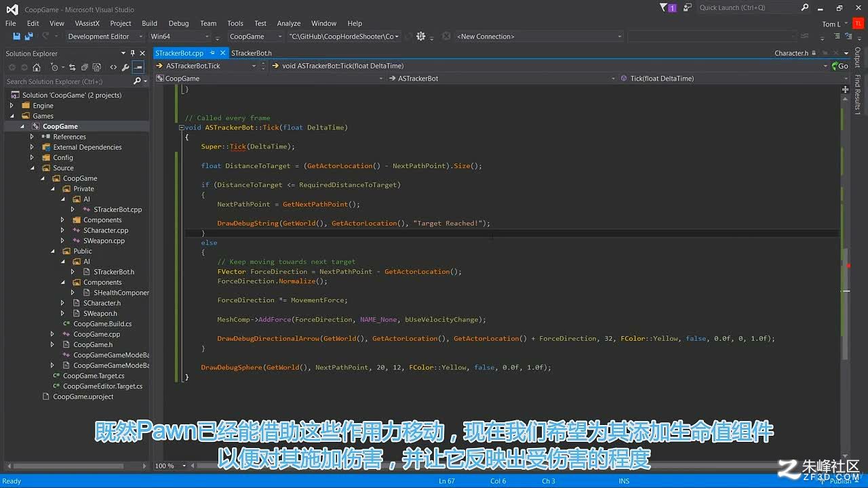Open the Debug menu
Screen dimensions: 868x488
pos(179,23)
